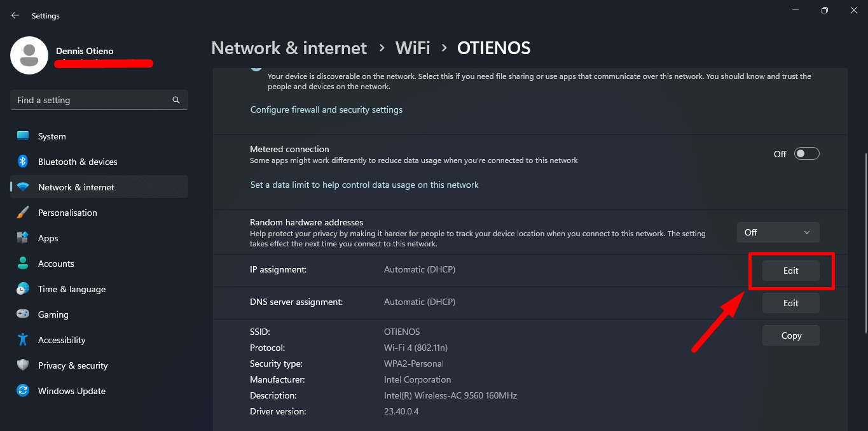Select Time & language settings
Viewport: 868px width, 431px height.
click(71, 288)
